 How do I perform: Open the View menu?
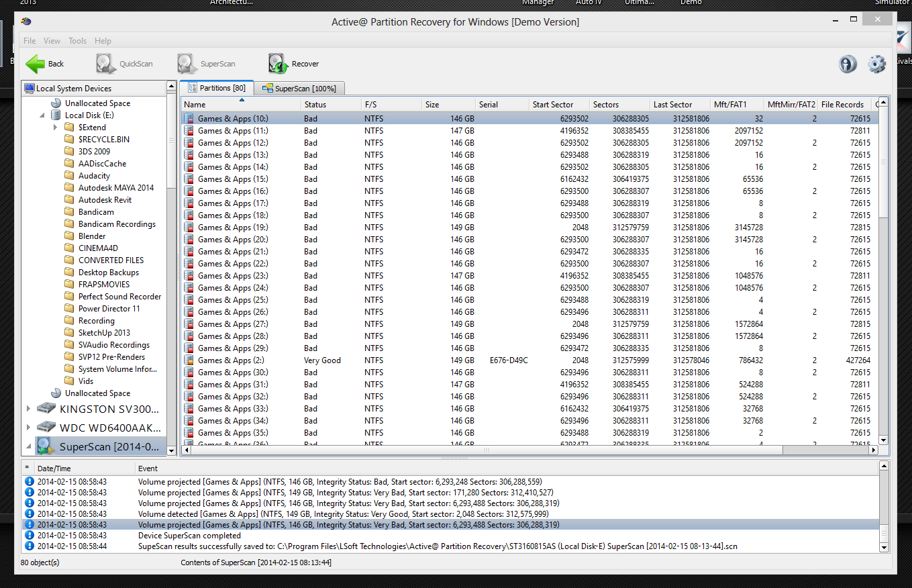(52, 41)
